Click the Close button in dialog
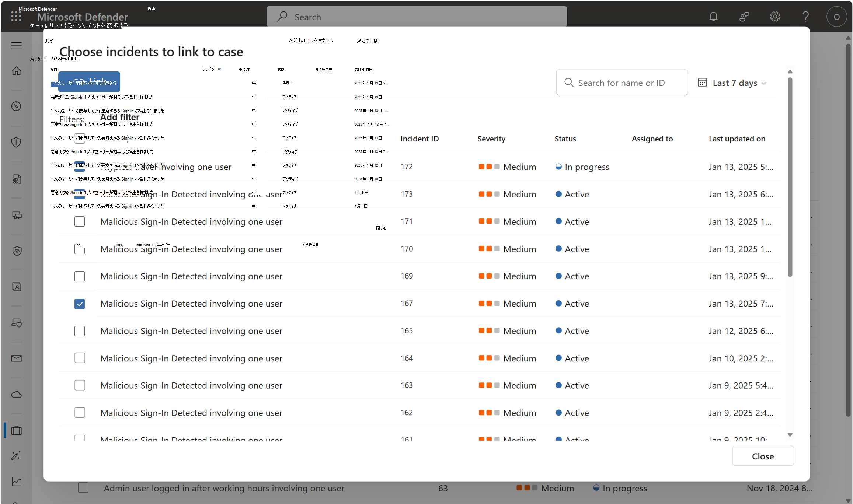 (x=762, y=456)
